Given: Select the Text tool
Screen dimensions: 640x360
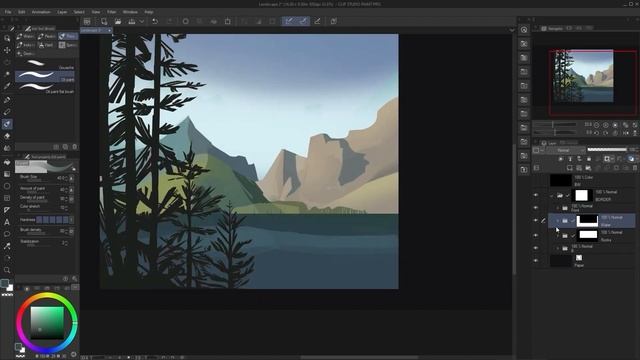Looking at the screenshot, I should pos(7,222).
